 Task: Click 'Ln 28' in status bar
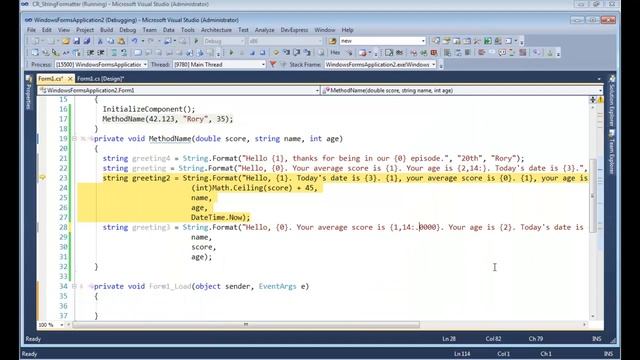[x=449, y=339]
